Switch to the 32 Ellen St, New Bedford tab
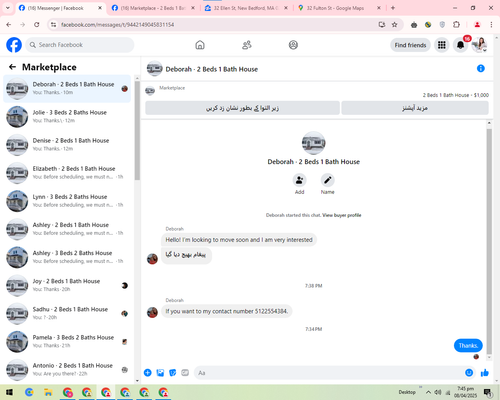The image size is (500, 400). [246, 8]
